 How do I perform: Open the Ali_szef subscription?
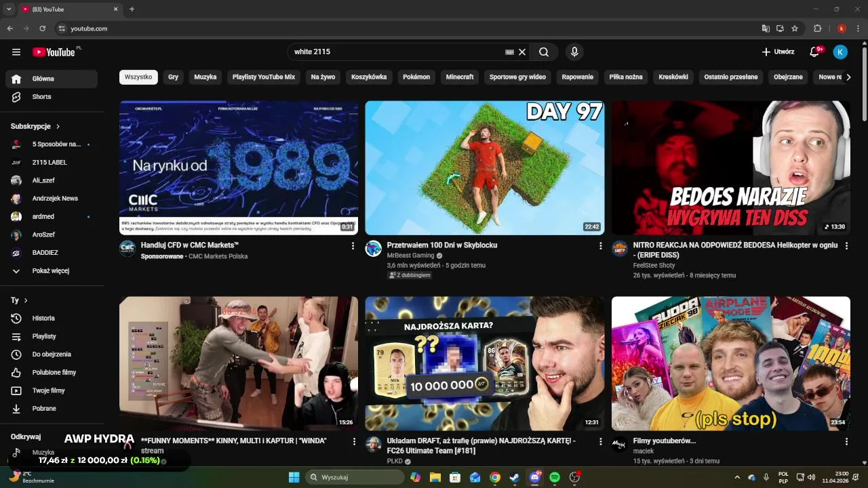[x=52, y=180]
